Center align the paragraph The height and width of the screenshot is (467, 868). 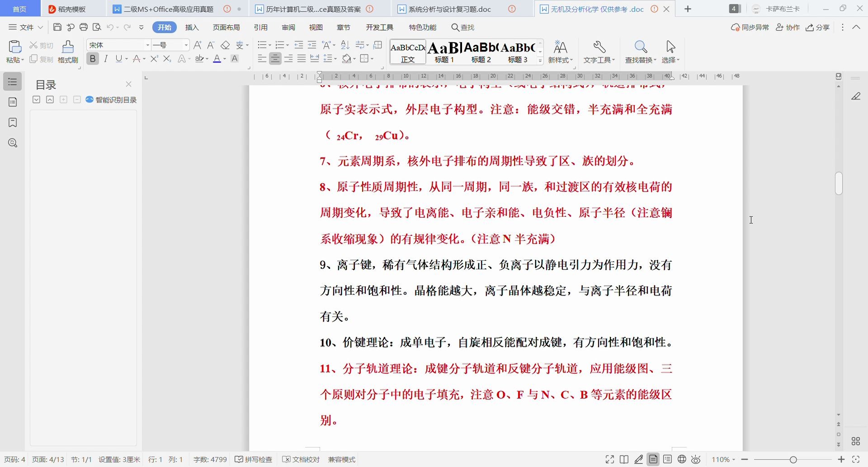click(x=275, y=59)
